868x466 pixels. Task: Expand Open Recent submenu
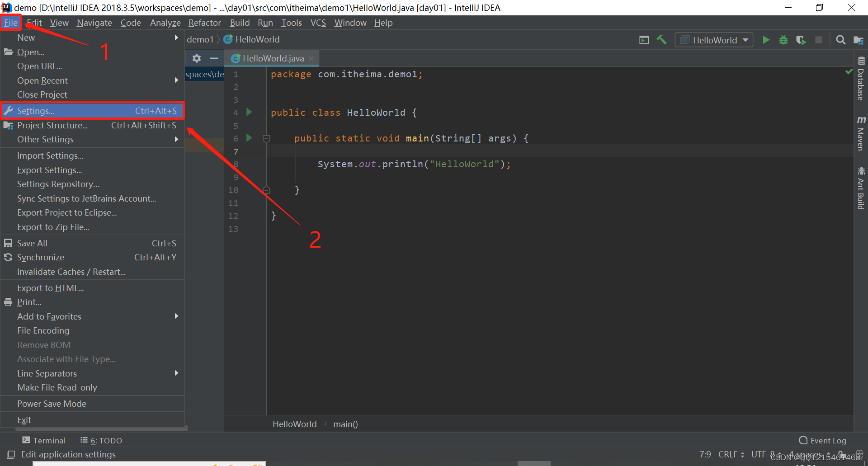[x=92, y=80]
